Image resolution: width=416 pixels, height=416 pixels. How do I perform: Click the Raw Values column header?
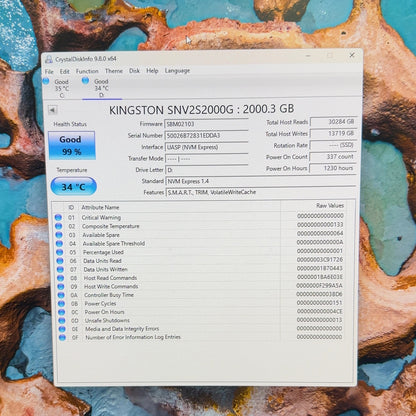coord(330,206)
